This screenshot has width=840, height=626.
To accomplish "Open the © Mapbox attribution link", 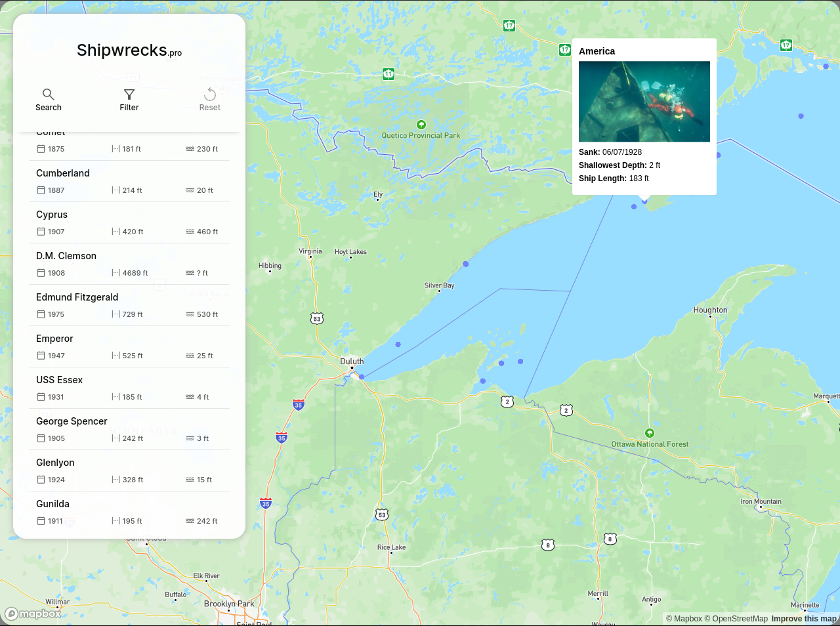I will tap(684, 619).
